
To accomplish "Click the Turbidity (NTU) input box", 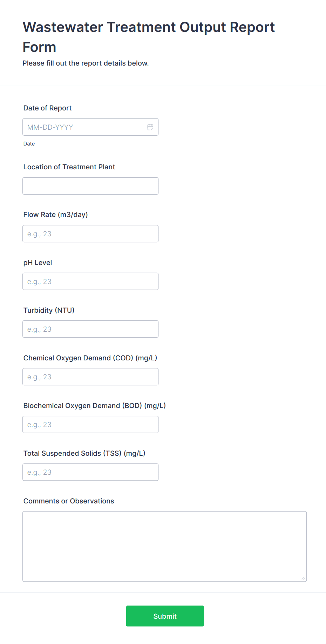I will (x=90, y=329).
